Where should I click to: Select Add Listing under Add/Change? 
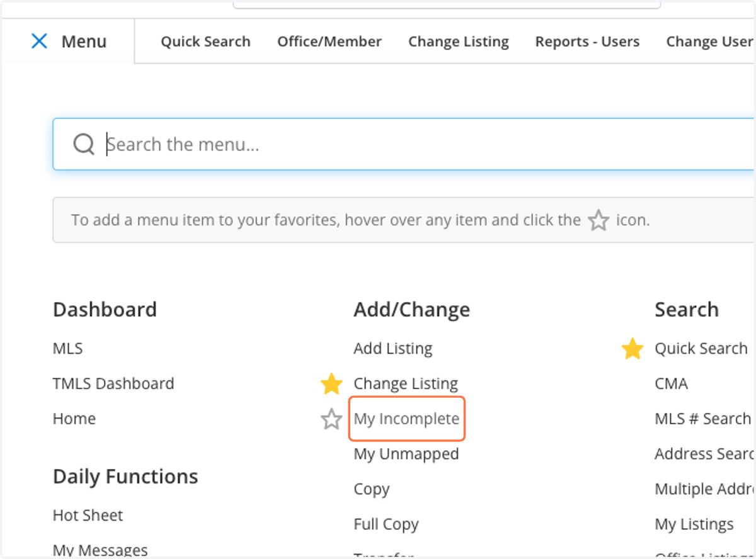pyautogui.click(x=393, y=348)
